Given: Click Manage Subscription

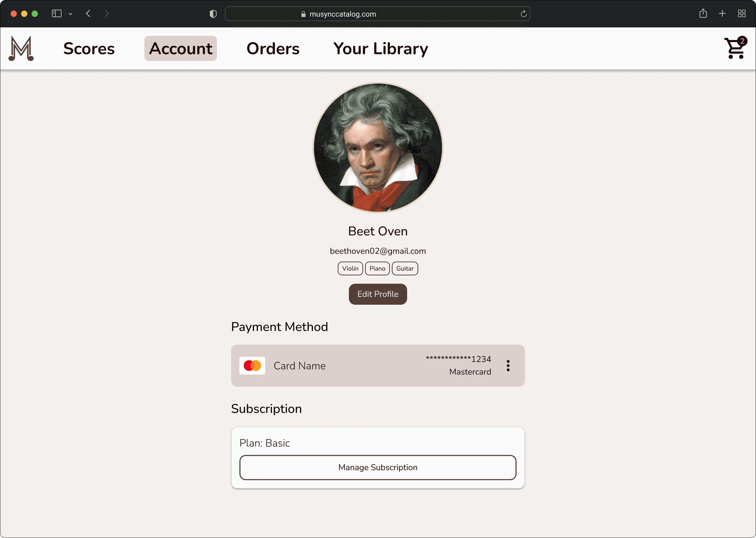Looking at the screenshot, I should 378,467.
